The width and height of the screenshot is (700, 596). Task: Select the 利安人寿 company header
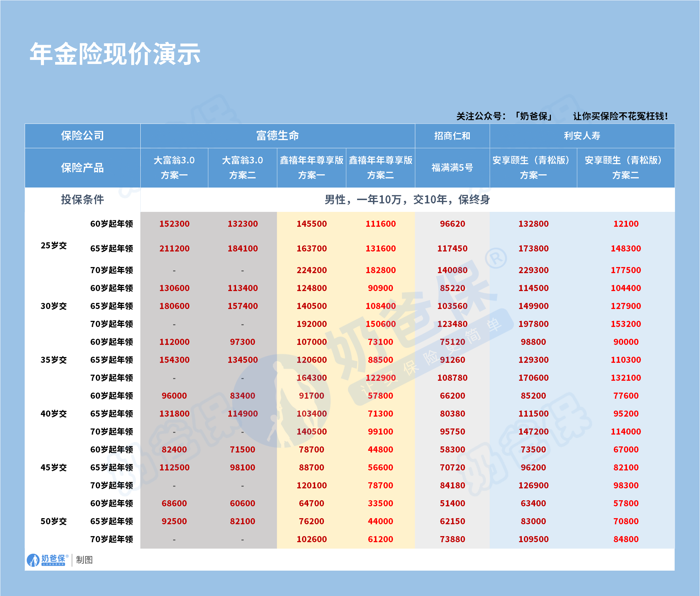click(582, 136)
